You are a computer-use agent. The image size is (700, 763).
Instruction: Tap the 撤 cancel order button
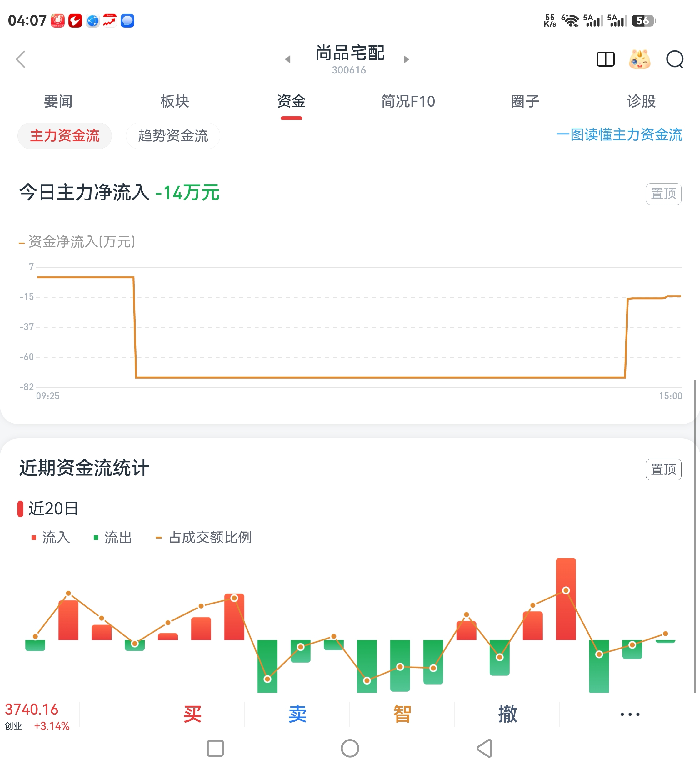pyautogui.click(x=507, y=714)
